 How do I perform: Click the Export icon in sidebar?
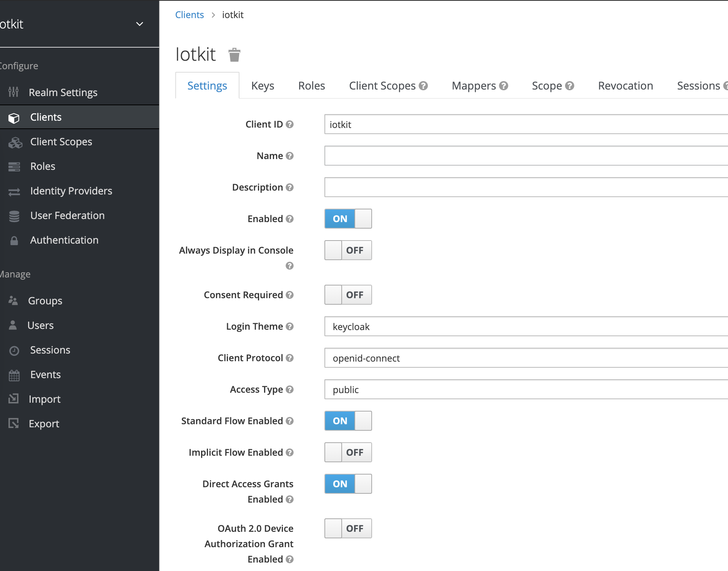coord(13,423)
